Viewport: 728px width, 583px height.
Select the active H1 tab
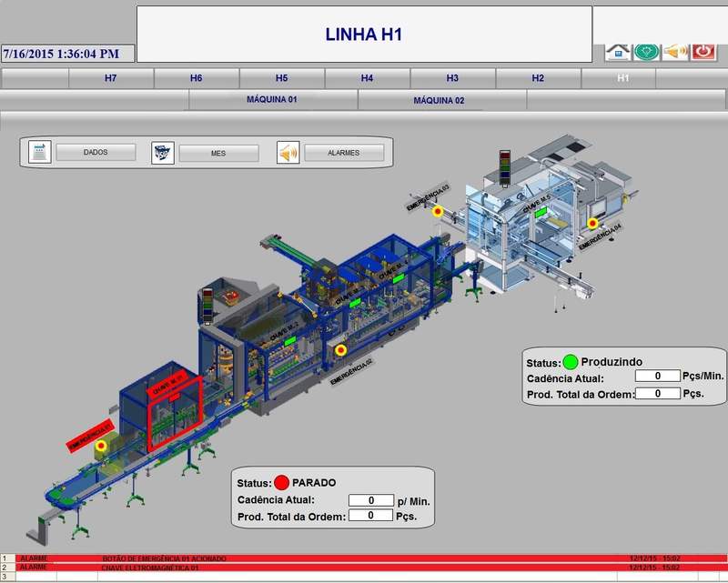[x=619, y=78]
